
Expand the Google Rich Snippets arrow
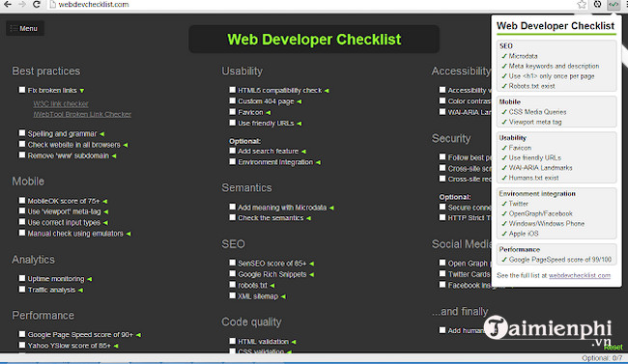click(312, 275)
